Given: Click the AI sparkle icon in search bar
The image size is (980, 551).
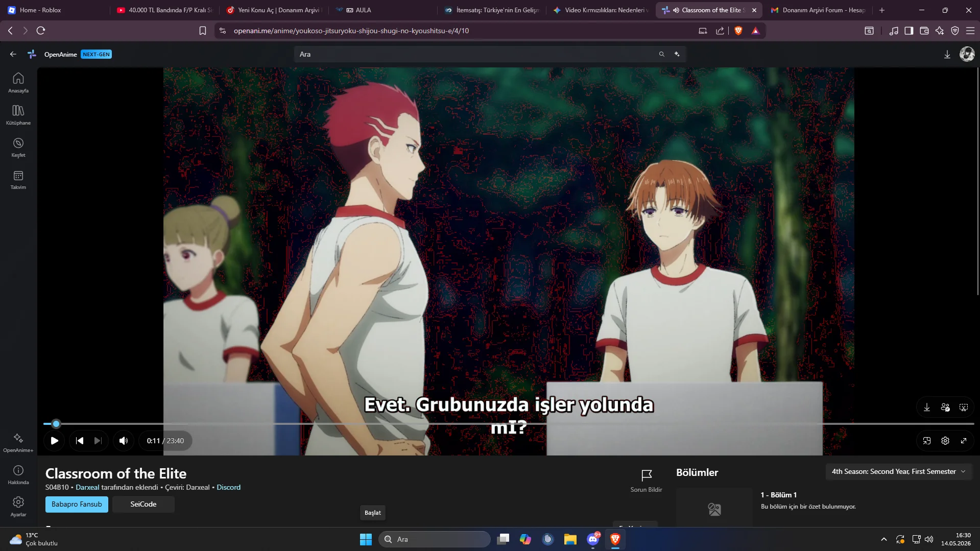Looking at the screenshot, I should (677, 54).
